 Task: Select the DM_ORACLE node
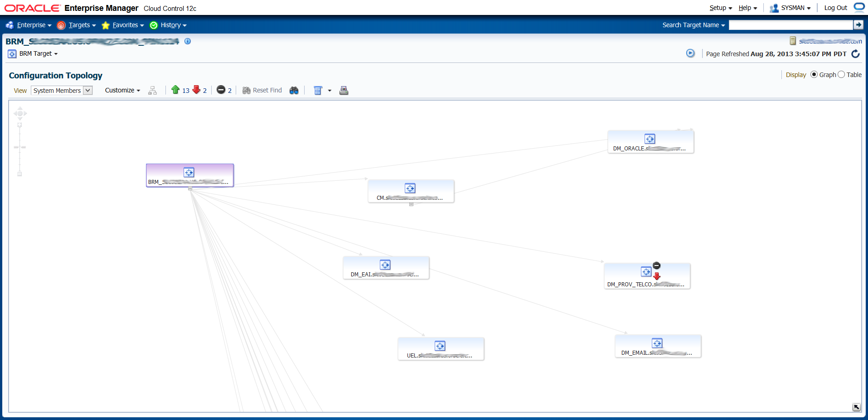[650, 142]
